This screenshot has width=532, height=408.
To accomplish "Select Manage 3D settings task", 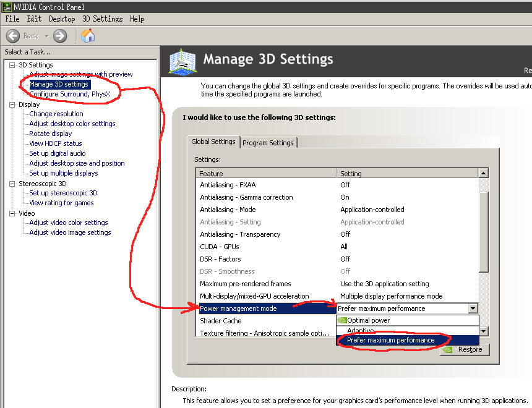I will click(x=59, y=84).
